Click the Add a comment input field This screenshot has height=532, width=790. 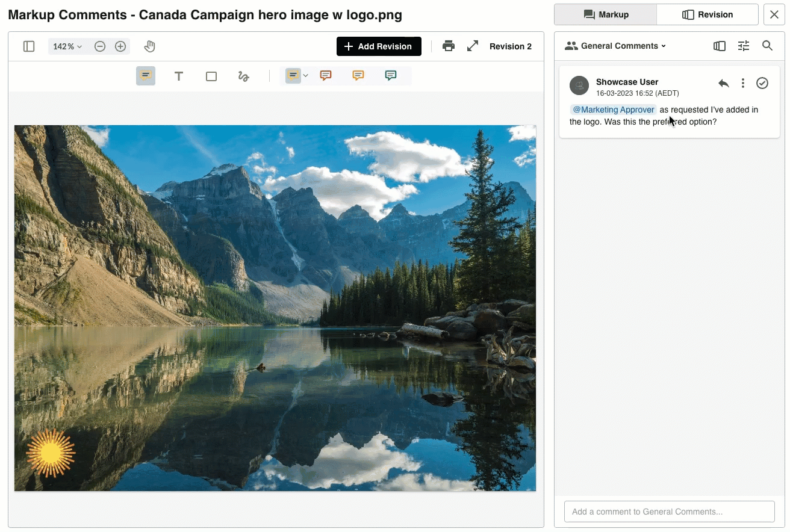click(x=669, y=512)
